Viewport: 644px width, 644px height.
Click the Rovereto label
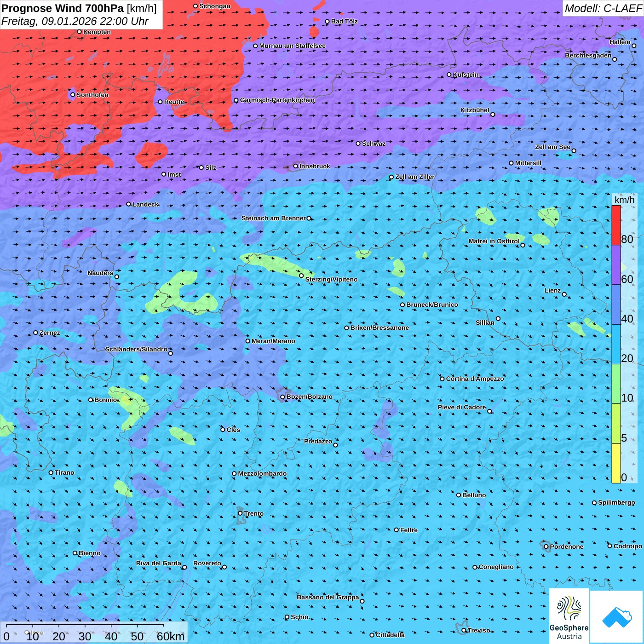(207, 563)
